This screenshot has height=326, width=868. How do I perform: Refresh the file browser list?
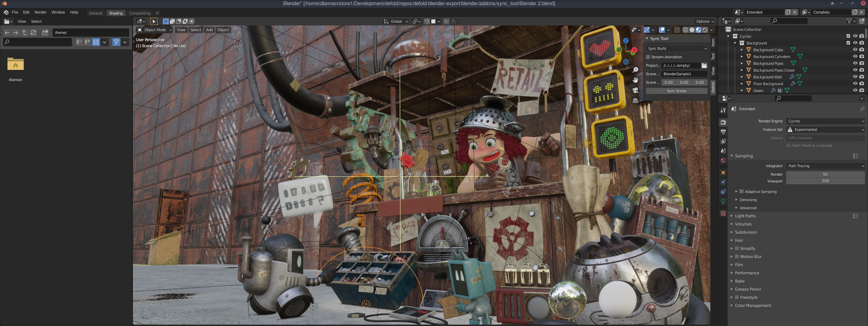click(33, 33)
